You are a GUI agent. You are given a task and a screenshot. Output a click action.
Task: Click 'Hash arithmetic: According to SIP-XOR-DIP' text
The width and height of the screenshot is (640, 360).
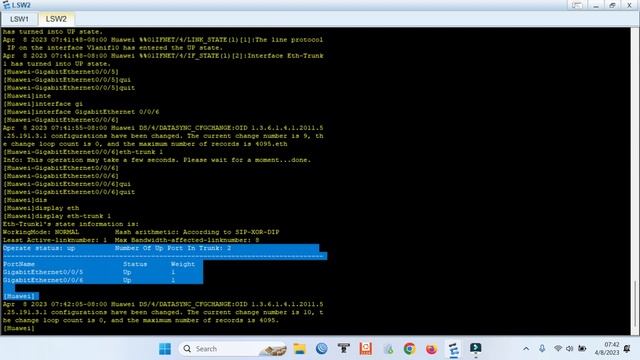[197, 232]
